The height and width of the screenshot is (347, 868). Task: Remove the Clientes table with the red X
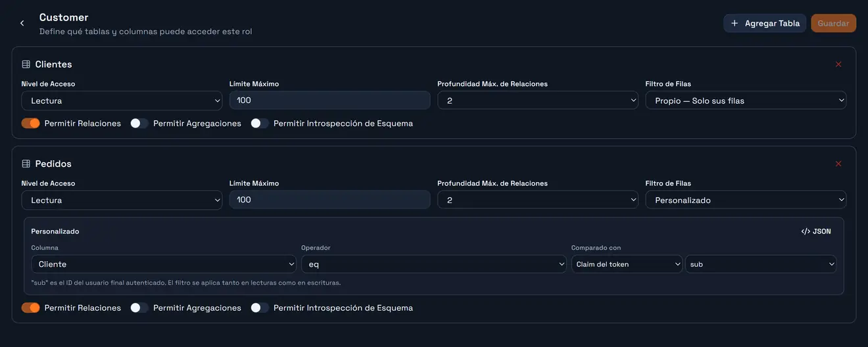[x=838, y=64]
